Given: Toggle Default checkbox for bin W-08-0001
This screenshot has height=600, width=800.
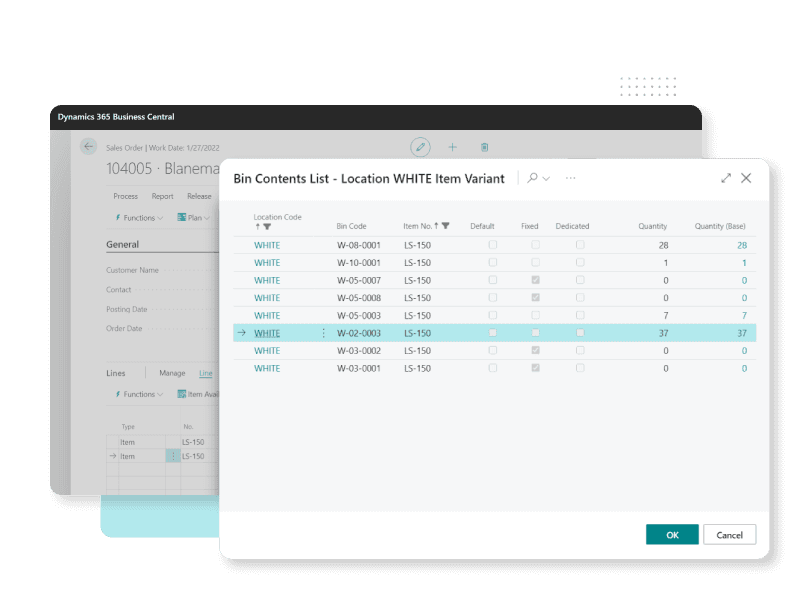Looking at the screenshot, I should pyautogui.click(x=492, y=245).
